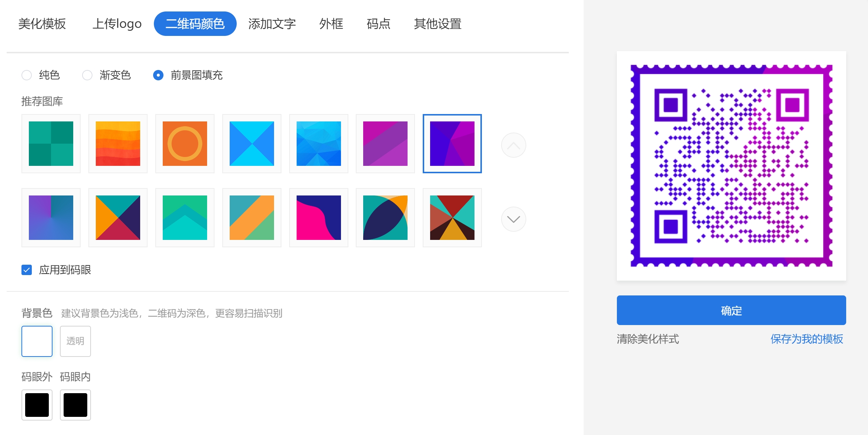
Task: Select the highlighted indigo-purple polygon fill image
Action: 452,144
